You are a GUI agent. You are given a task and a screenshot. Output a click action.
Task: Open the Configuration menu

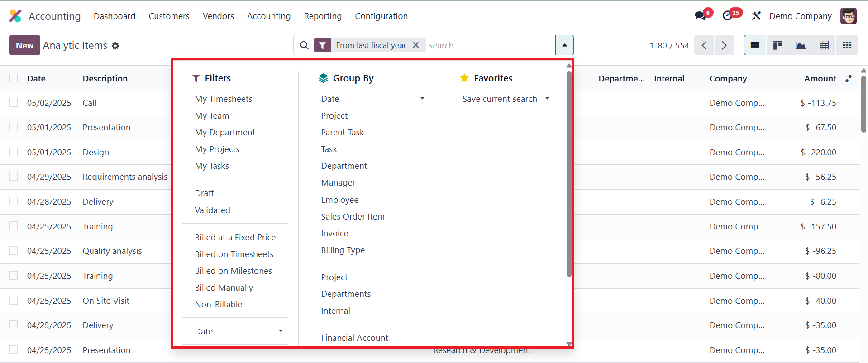coord(381,16)
